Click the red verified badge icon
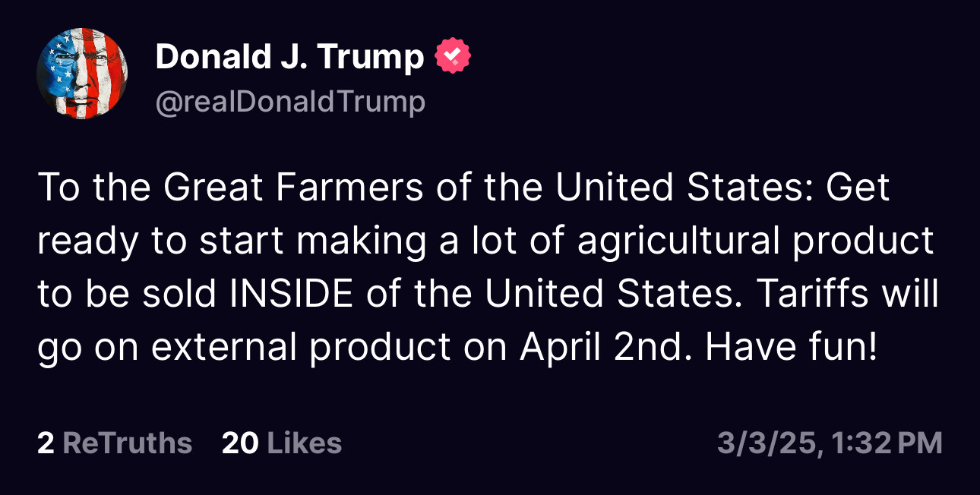The image size is (980, 495). coord(452,57)
